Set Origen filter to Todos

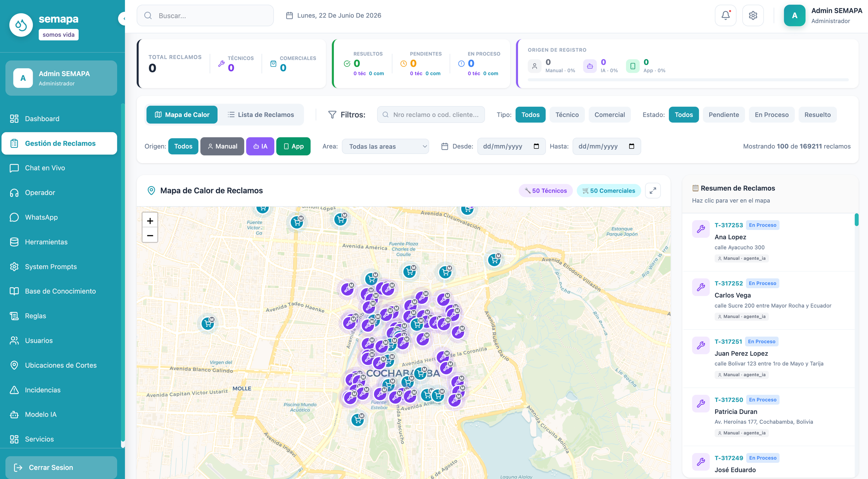coord(183,146)
